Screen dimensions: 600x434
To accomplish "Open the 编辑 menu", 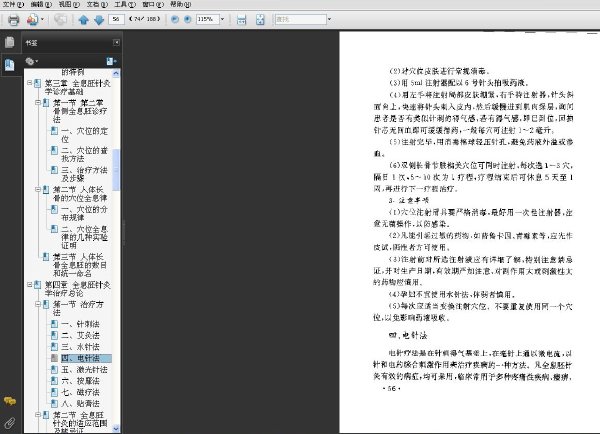I will click(x=41, y=4).
